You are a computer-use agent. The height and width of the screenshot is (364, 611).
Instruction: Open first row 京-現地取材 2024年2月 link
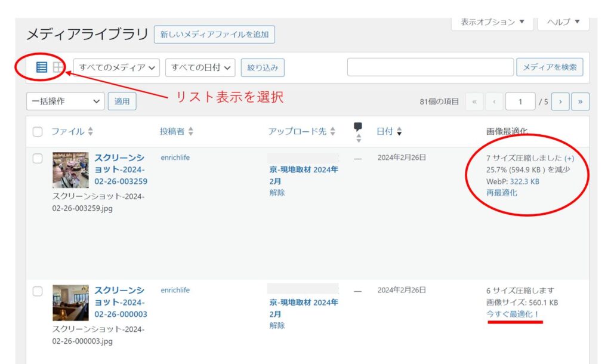point(304,175)
